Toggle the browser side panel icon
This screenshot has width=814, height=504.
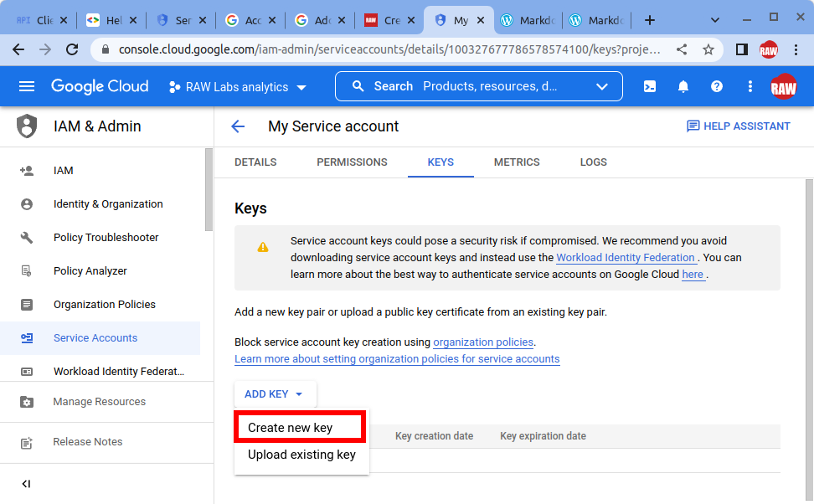[742, 49]
